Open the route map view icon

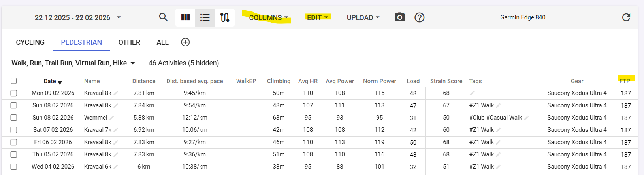(x=225, y=17)
